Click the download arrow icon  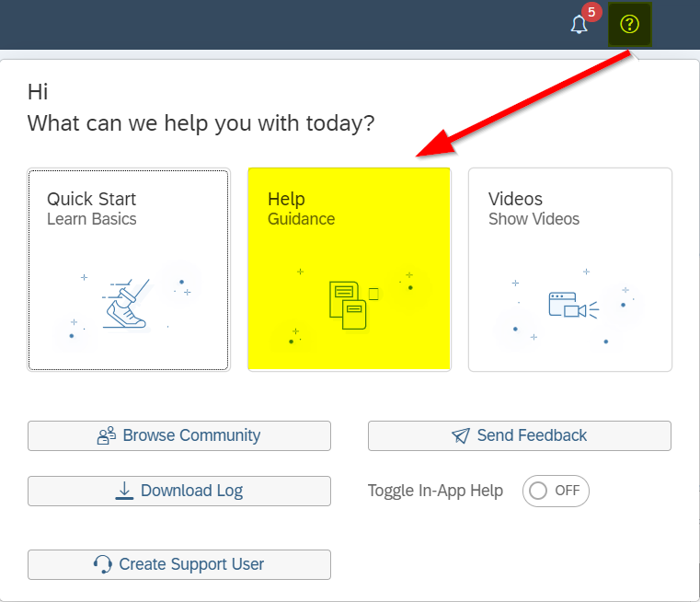(x=124, y=491)
